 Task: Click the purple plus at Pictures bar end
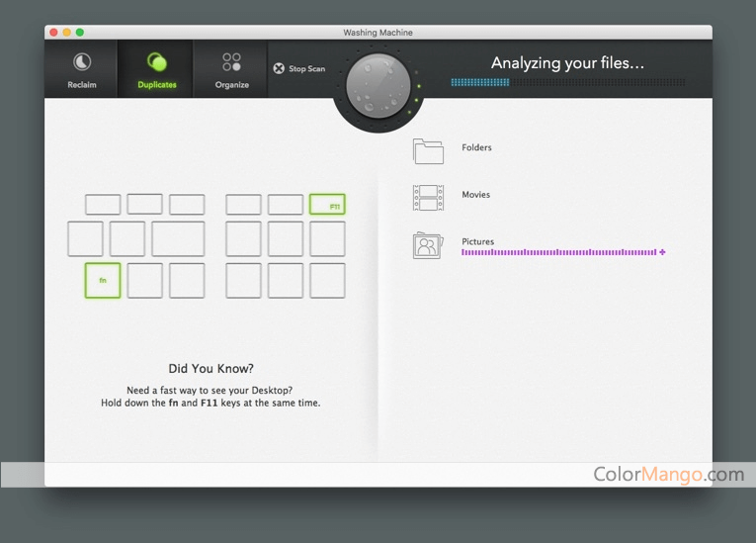click(662, 252)
